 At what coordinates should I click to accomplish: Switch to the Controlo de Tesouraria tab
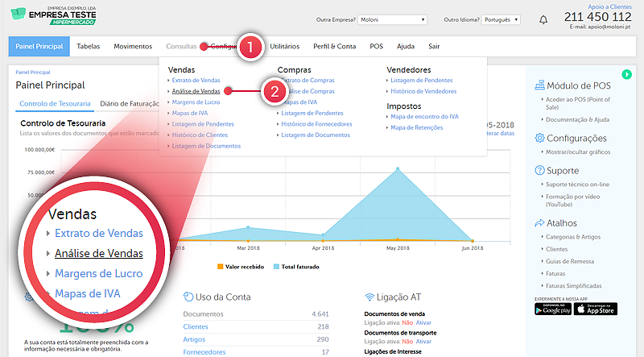pyautogui.click(x=53, y=104)
